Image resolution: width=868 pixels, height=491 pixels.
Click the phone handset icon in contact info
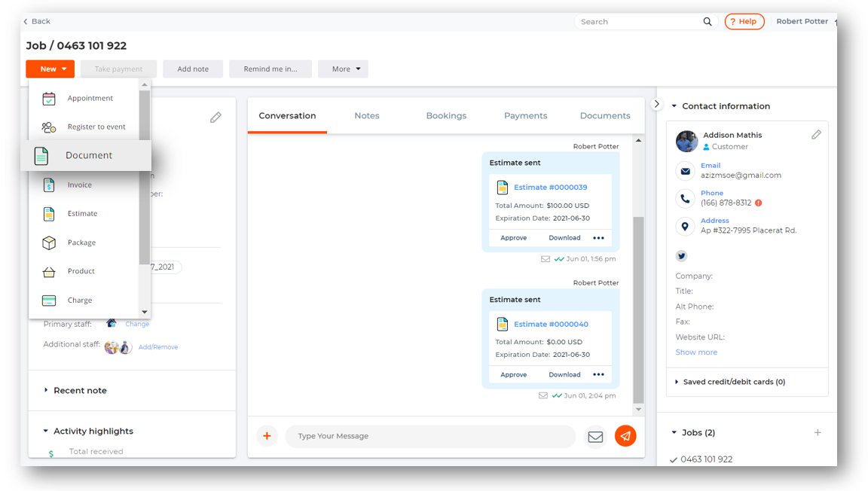(x=686, y=198)
